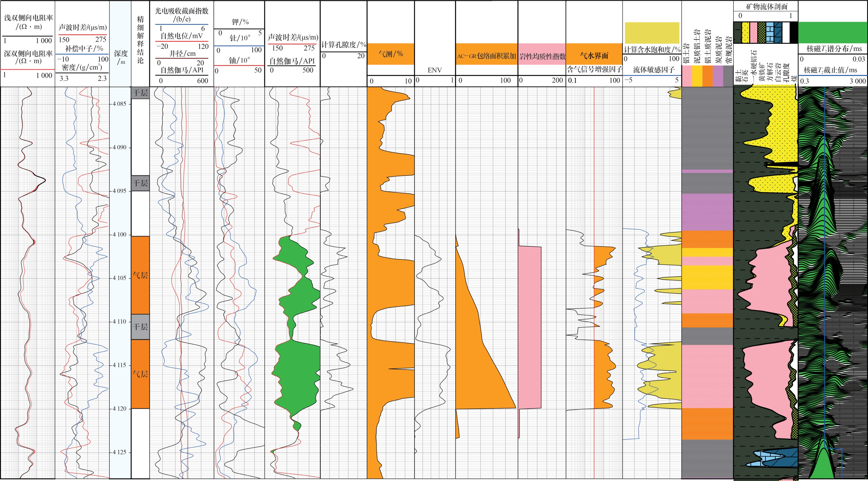Click the 补偿中子/% header label
Screen dimensions: 868x481
84,49
